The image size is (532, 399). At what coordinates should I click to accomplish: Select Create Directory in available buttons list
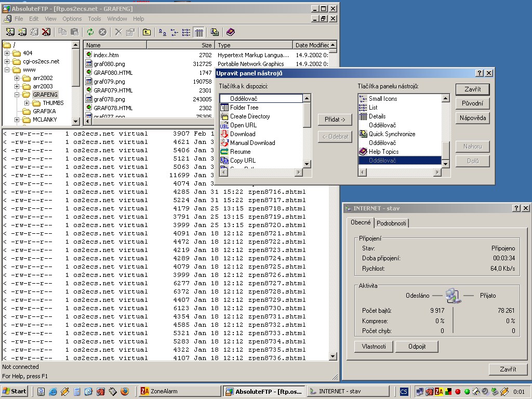click(x=250, y=116)
